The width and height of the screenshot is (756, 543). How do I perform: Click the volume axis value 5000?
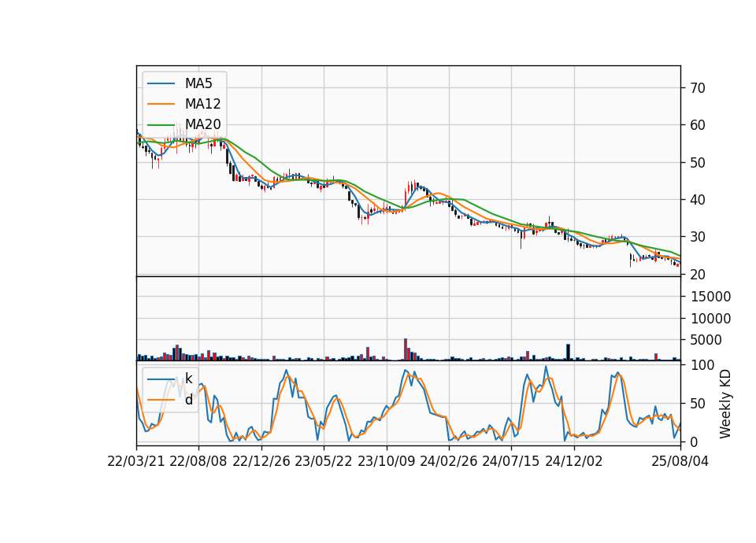coord(706,340)
